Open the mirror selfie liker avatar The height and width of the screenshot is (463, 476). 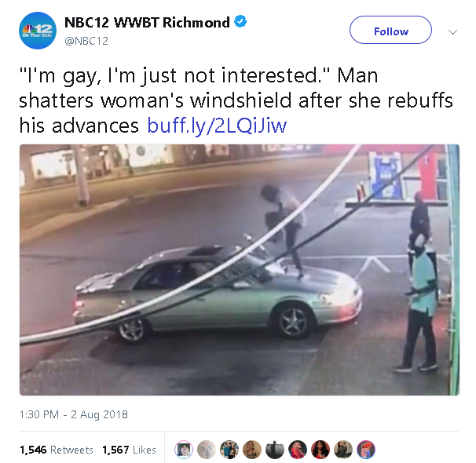(343, 450)
